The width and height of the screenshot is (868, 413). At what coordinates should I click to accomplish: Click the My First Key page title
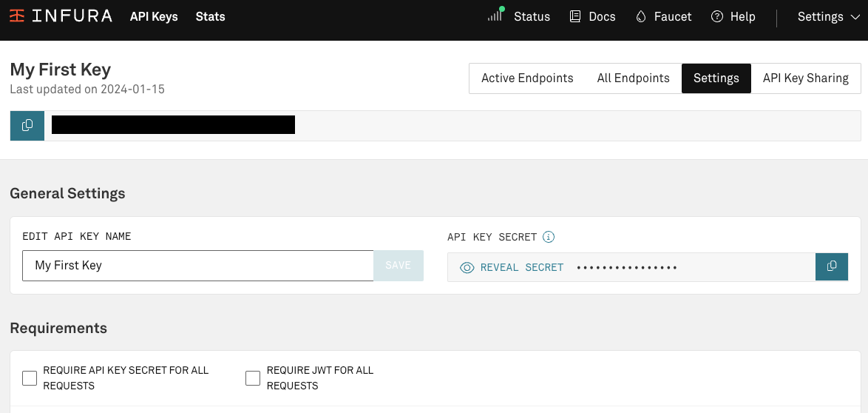pyautogui.click(x=61, y=70)
